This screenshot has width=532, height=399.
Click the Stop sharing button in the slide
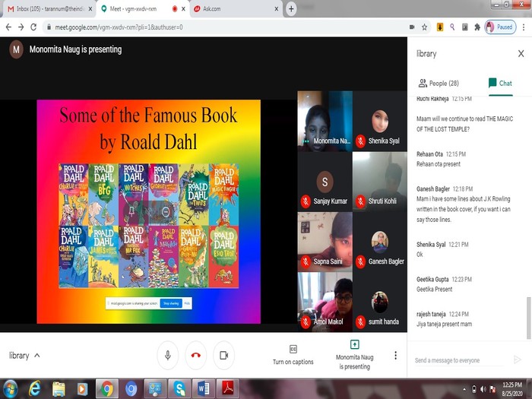click(x=171, y=303)
